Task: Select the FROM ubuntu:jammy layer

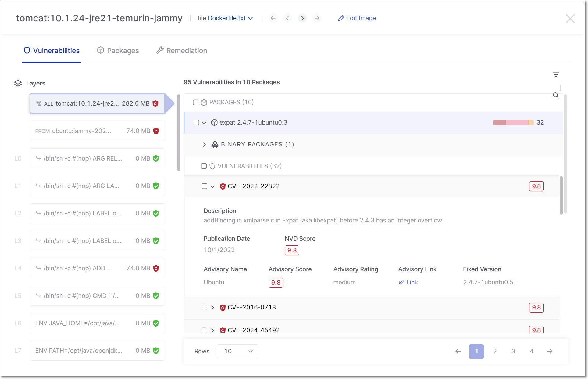Action: click(97, 131)
